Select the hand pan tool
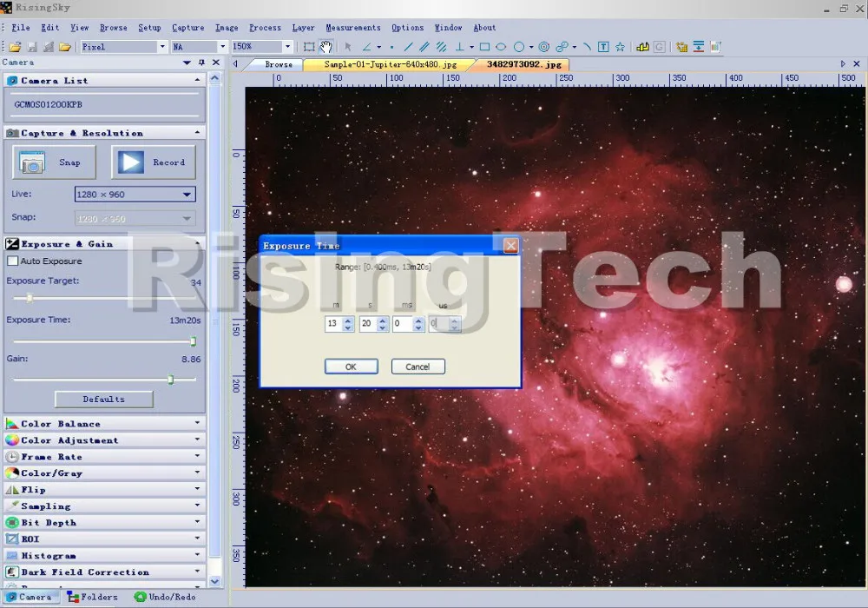868x608 pixels. [326, 47]
